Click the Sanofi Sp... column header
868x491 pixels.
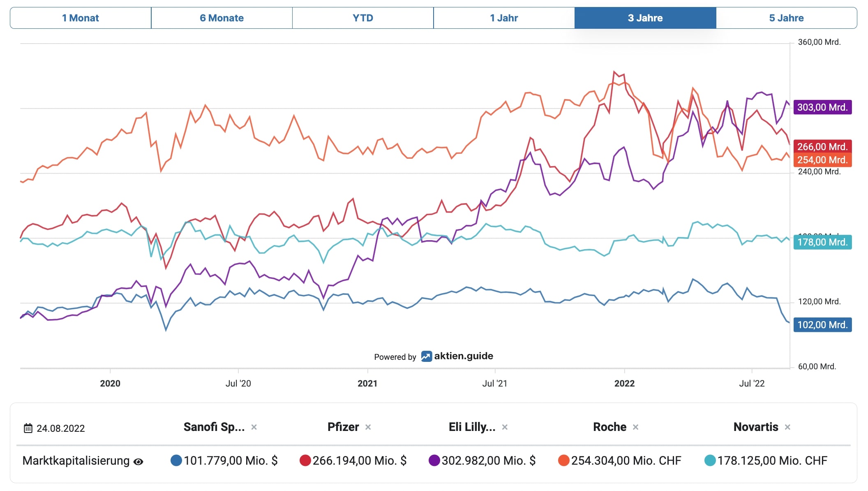[214, 427]
